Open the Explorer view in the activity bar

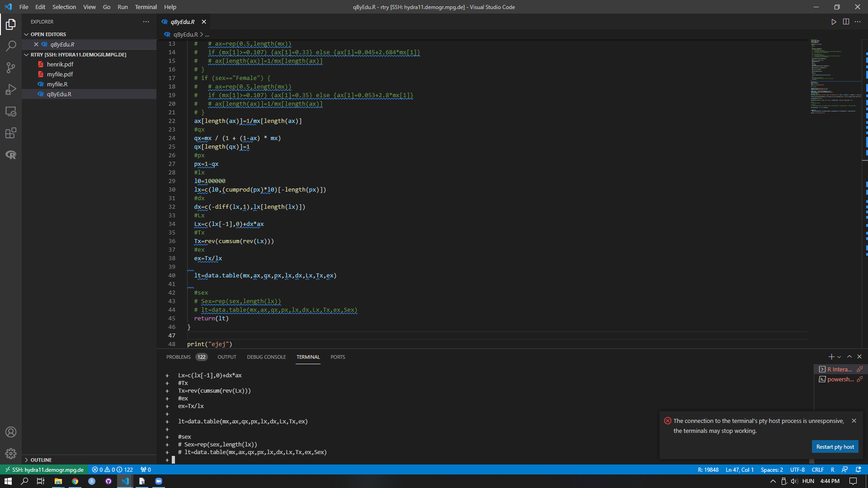pos(11,25)
